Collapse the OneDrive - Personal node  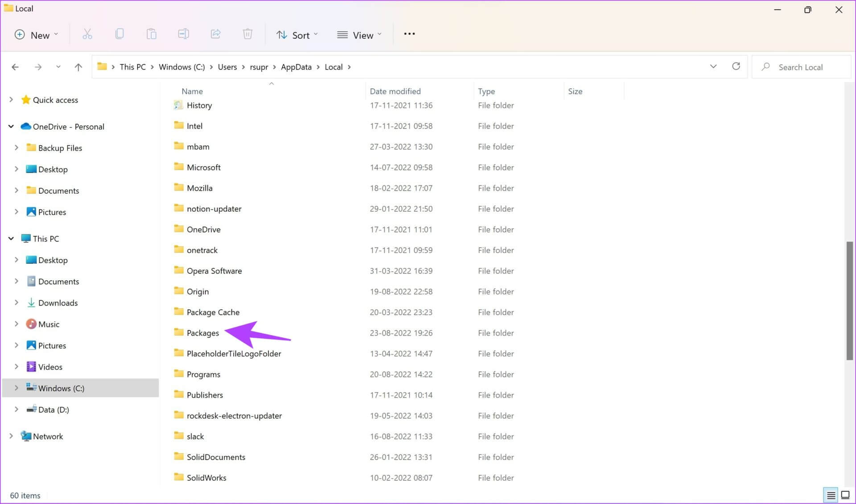[x=11, y=126]
